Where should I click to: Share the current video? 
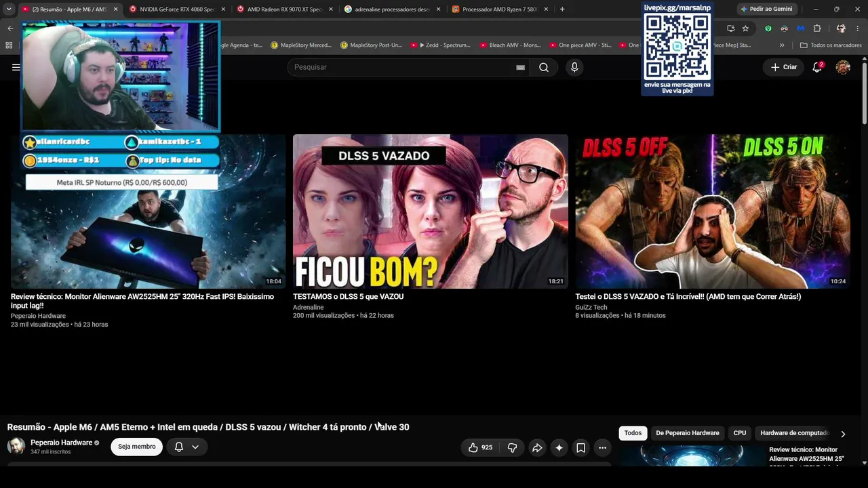[x=537, y=447]
